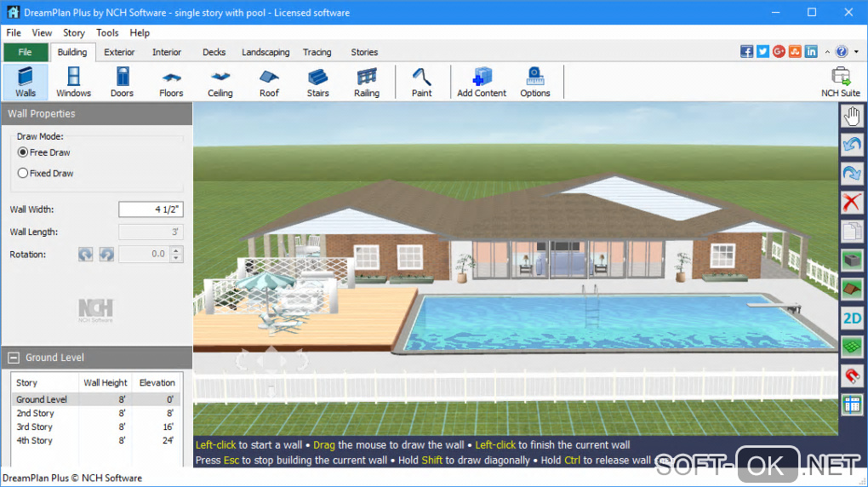Collapse the Ground Level panel
This screenshot has width=868, height=487.
coord(14,358)
